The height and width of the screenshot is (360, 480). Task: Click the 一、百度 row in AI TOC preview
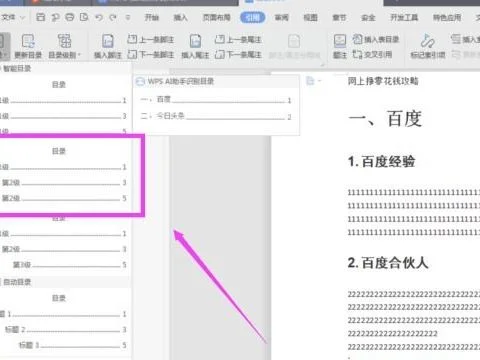(216, 99)
